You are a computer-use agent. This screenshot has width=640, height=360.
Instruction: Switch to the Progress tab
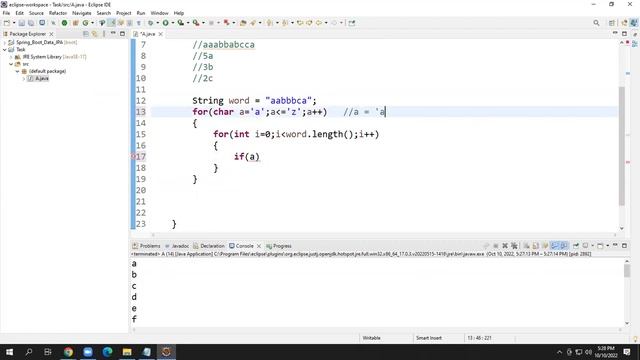tap(279, 246)
